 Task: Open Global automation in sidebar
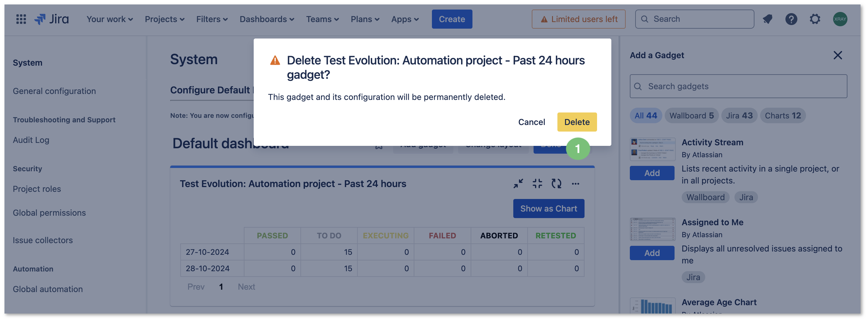coord(47,289)
